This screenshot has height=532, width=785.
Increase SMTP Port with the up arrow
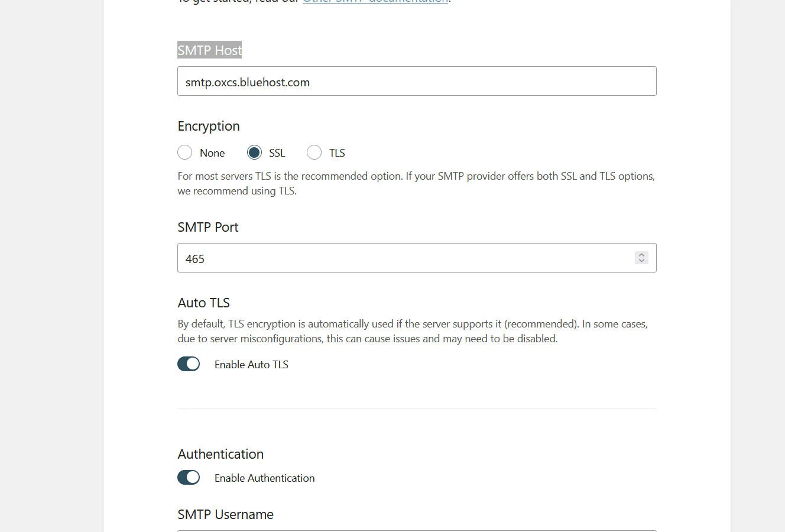(x=641, y=255)
